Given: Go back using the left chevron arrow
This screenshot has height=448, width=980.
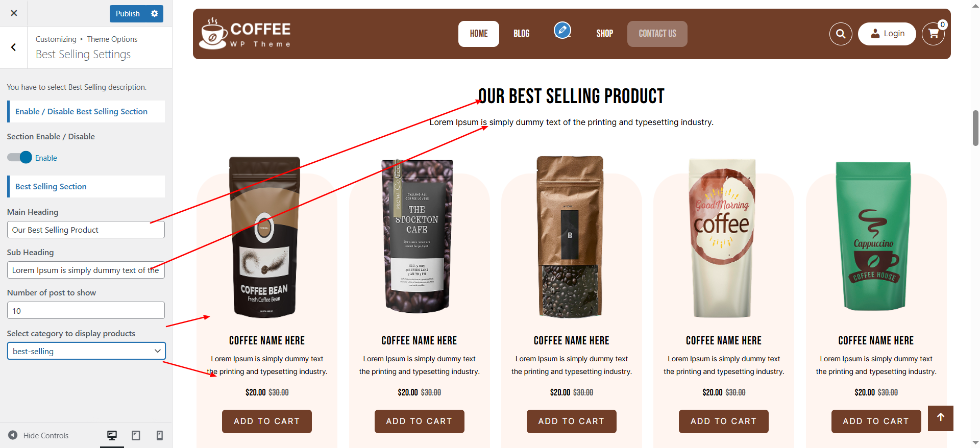Looking at the screenshot, I should pos(14,47).
